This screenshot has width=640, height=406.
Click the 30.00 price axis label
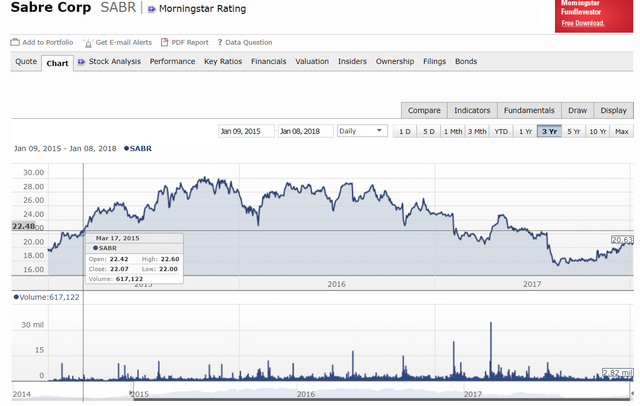(x=33, y=173)
